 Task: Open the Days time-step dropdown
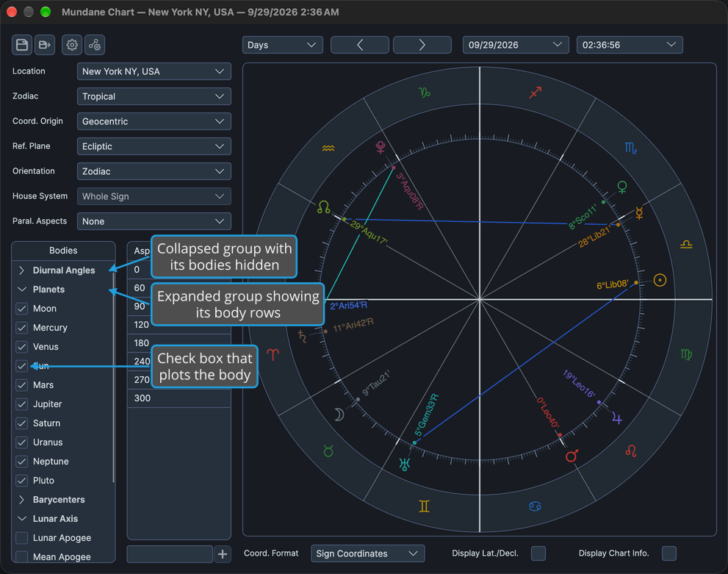coord(282,45)
